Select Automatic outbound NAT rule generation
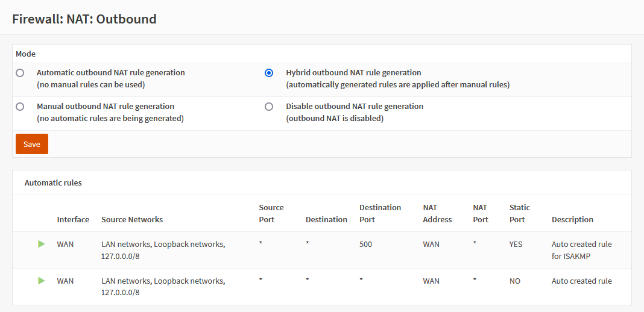Image resolution: width=644 pixels, height=312 pixels. coord(20,73)
